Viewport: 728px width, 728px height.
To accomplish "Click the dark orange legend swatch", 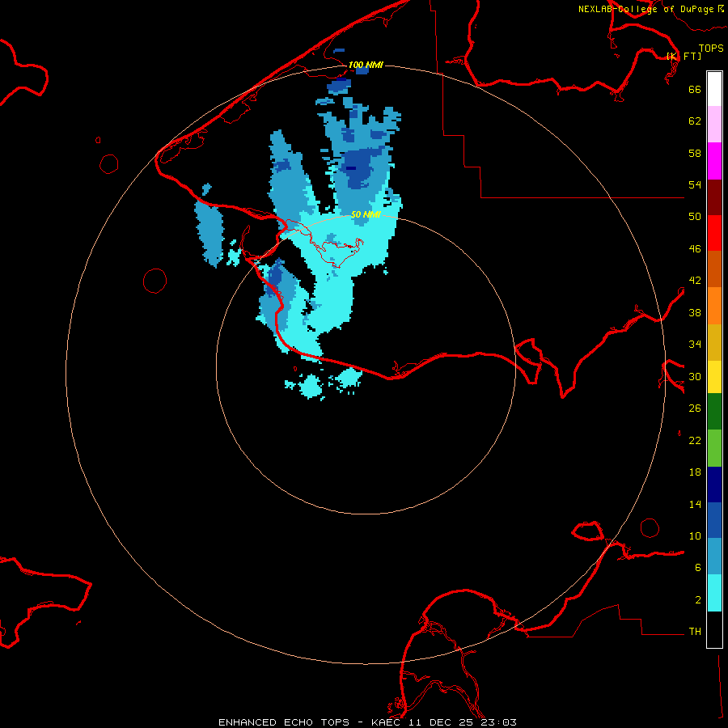I will click(x=714, y=269).
